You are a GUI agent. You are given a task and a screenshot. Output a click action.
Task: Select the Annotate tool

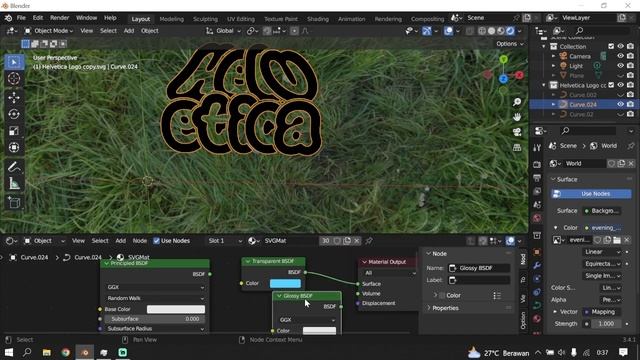tap(14, 167)
